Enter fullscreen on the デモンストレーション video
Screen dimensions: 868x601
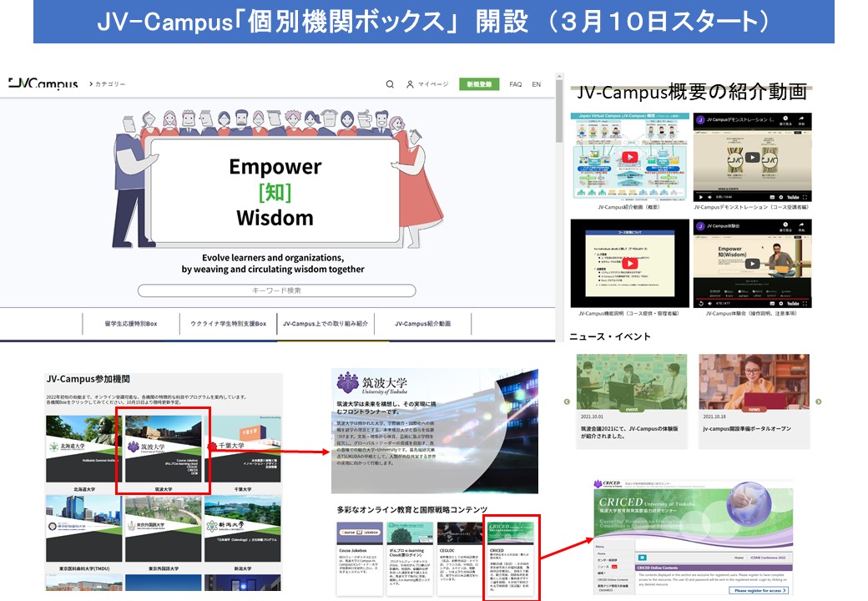[805, 197]
